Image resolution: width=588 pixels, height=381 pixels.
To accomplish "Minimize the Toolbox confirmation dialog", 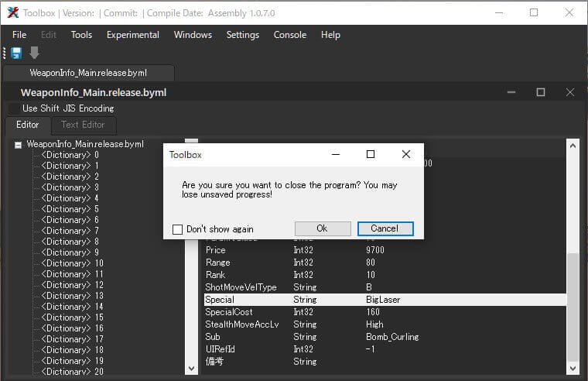I will coord(336,154).
